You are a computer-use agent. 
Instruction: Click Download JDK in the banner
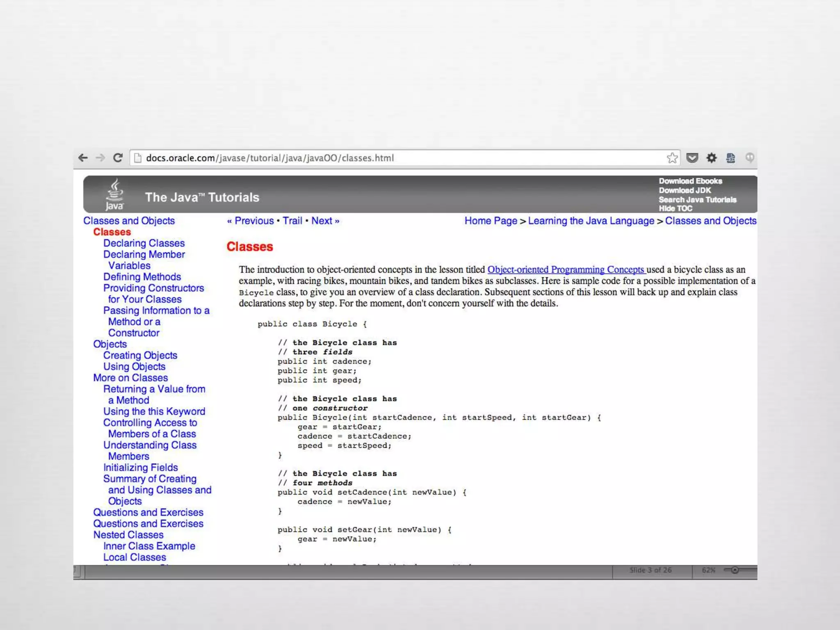click(x=685, y=190)
